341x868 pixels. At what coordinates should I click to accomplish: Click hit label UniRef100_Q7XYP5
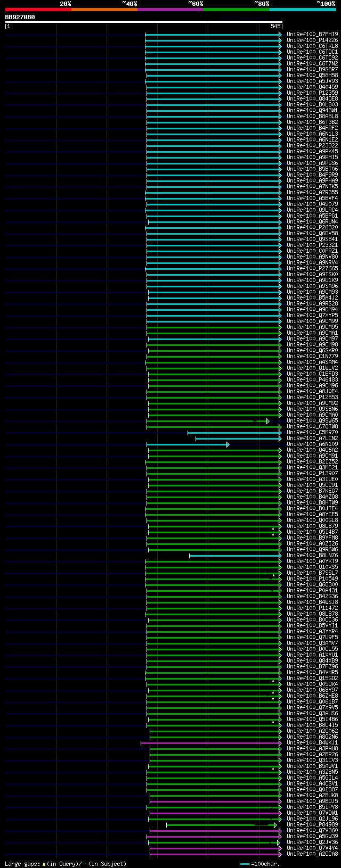pos(312,315)
